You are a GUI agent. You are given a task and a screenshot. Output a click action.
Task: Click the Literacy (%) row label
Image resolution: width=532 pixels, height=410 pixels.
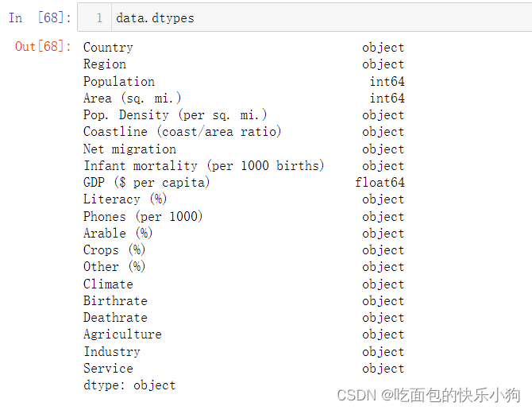(125, 199)
